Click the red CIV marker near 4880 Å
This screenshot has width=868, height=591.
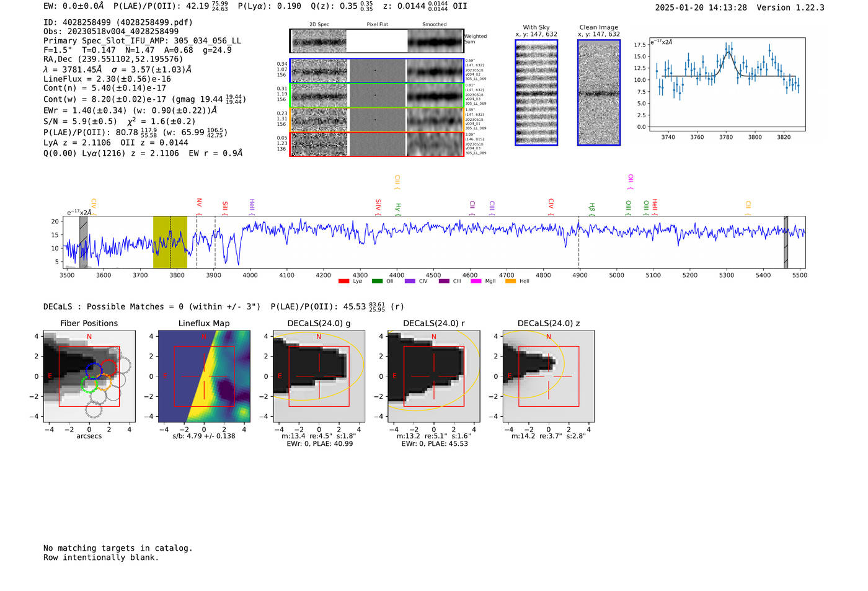pos(551,207)
